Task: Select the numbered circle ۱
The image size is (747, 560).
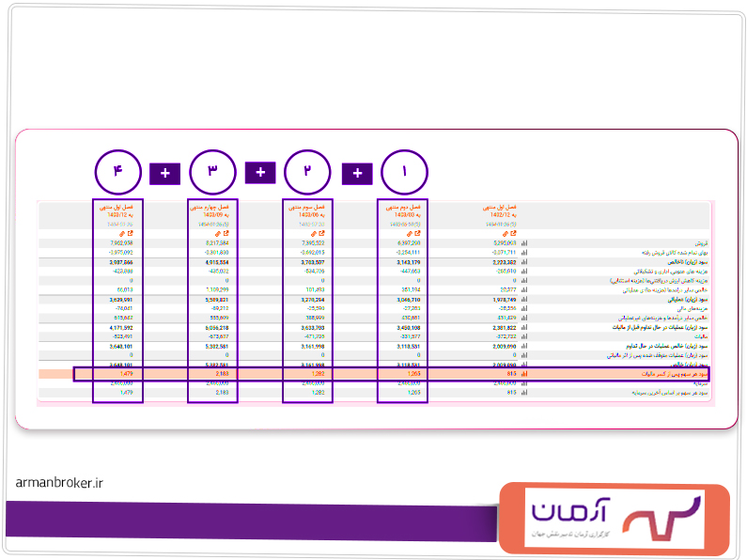Action: click(x=404, y=172)
